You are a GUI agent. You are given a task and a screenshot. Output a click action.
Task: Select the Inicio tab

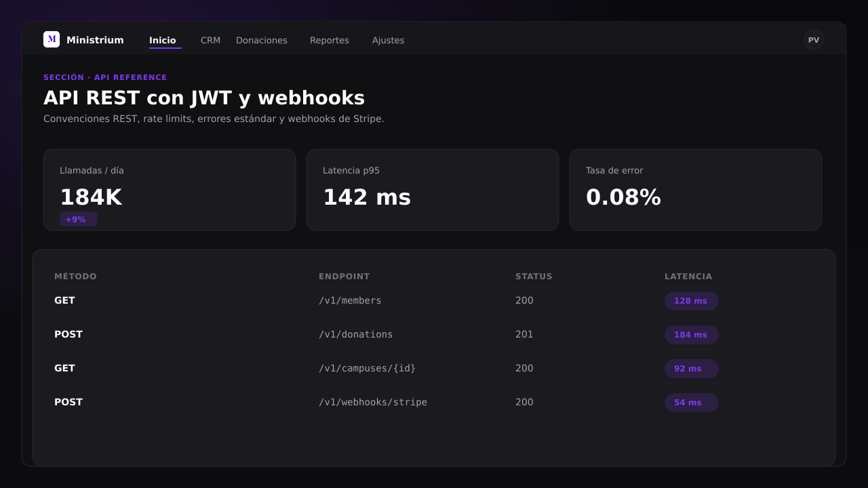coord(163,41)
